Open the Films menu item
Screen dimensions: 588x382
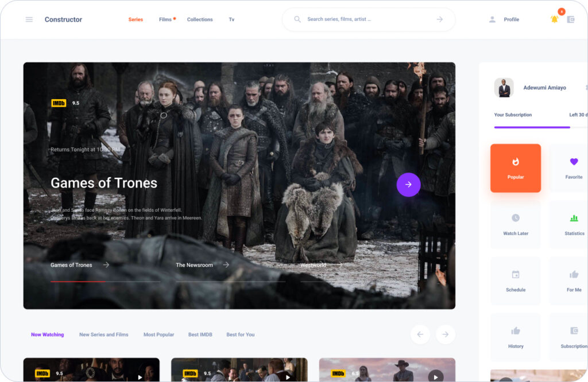point(165,20)
